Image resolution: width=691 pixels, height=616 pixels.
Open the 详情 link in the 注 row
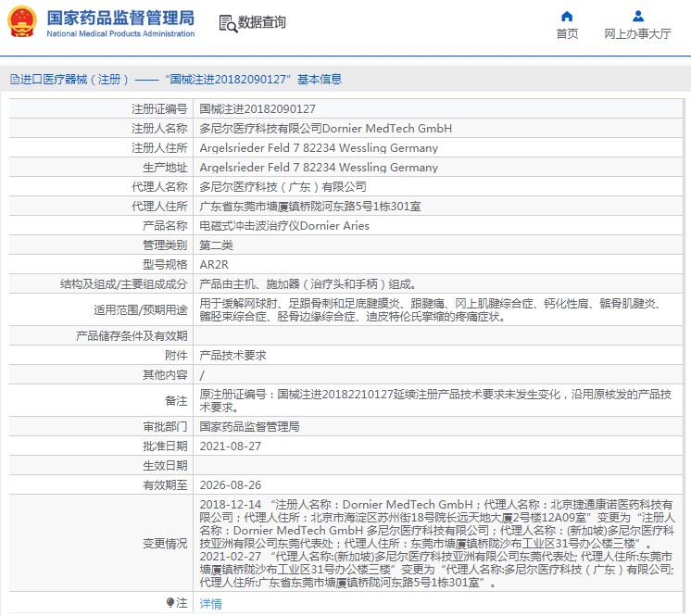point(211,603)
